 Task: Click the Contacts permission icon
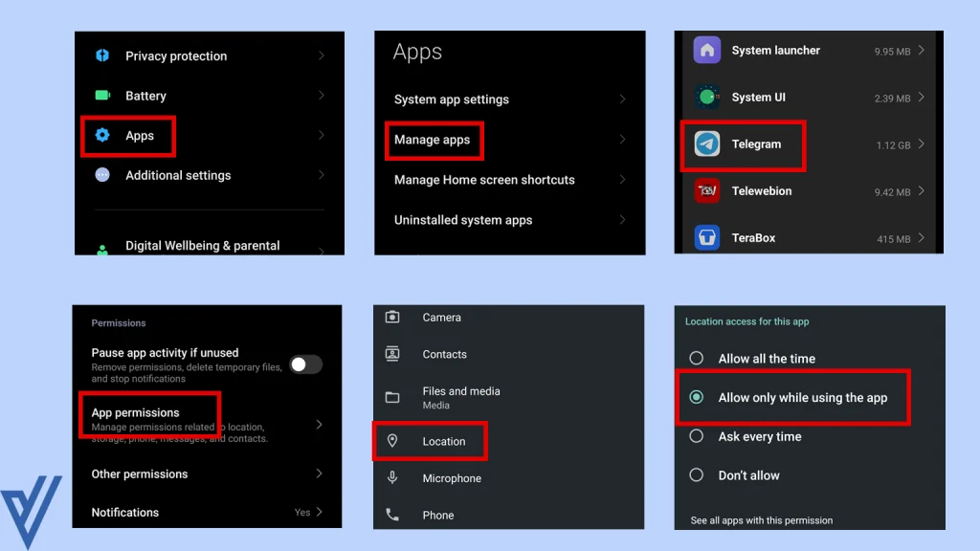point(392,354)
